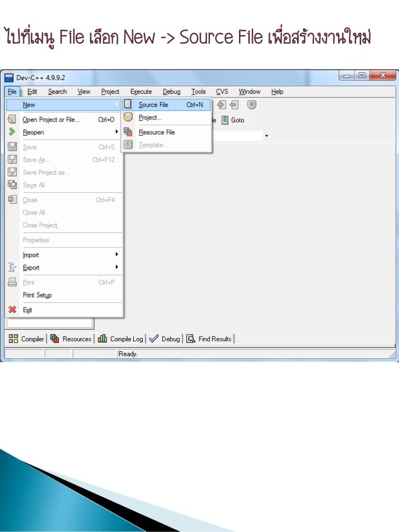Switch to the Compile Log tab
This screenshot has height=532, width=399.
pyautogui.click(x=121, y=339)
